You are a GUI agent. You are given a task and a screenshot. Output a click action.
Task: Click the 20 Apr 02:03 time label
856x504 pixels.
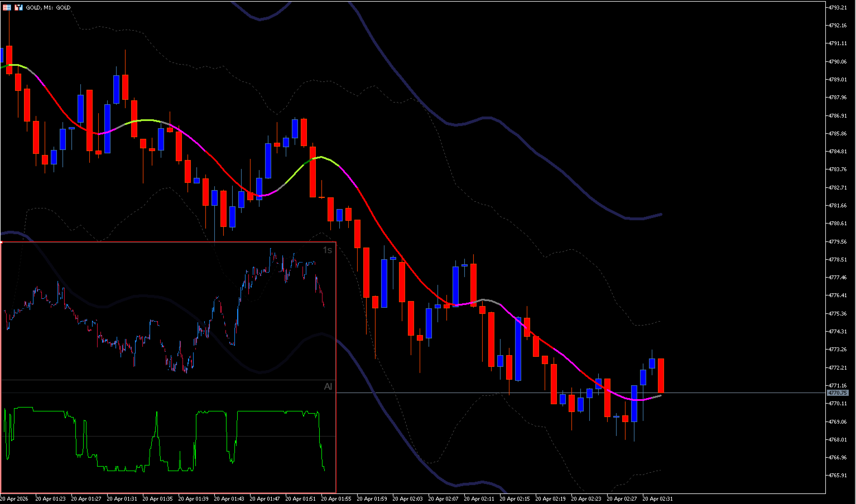pos(407,499)
